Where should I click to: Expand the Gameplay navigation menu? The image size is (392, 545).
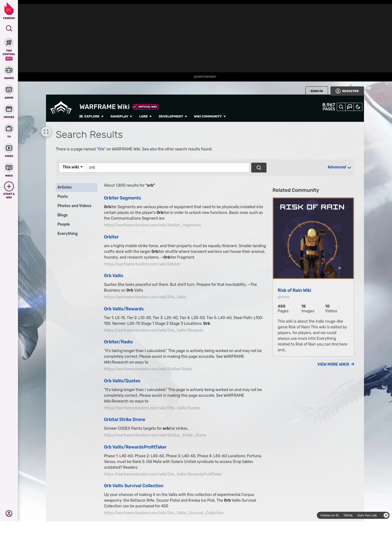pos(121,116)
